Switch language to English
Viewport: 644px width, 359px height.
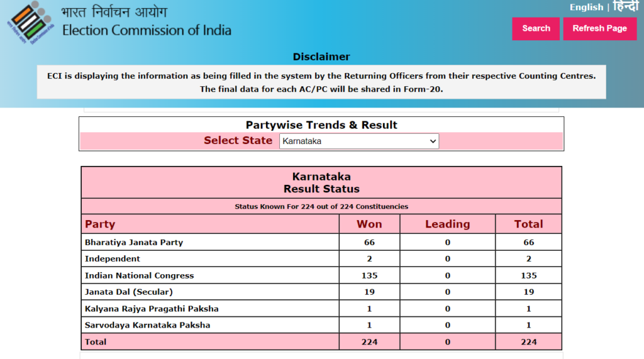(586, 8)
